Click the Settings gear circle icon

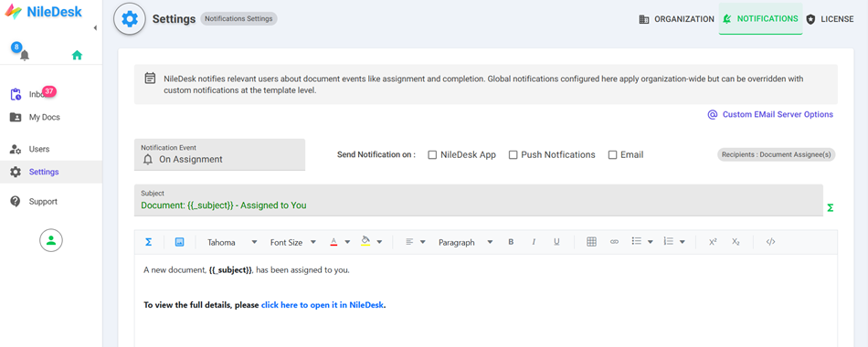click(130, 19)
